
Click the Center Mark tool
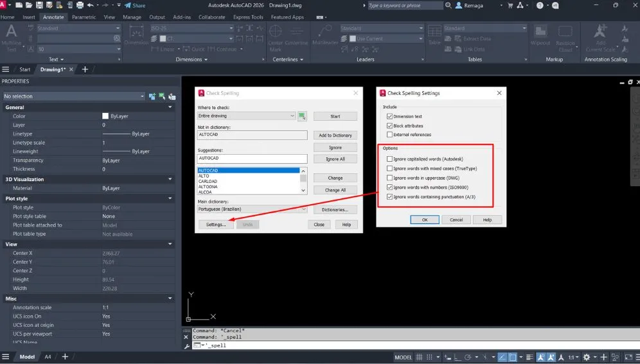point(276,38)
